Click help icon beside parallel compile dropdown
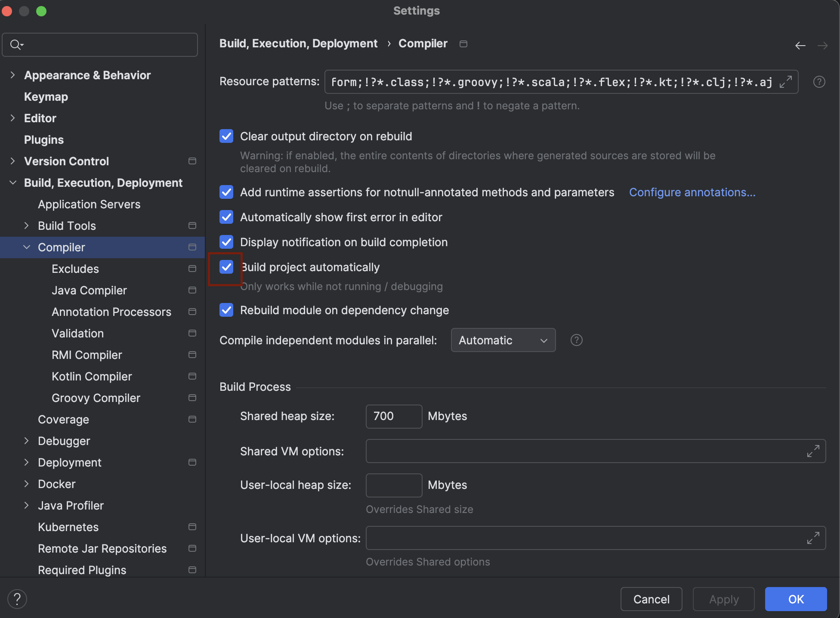840x618 pixels. [576, 340]
